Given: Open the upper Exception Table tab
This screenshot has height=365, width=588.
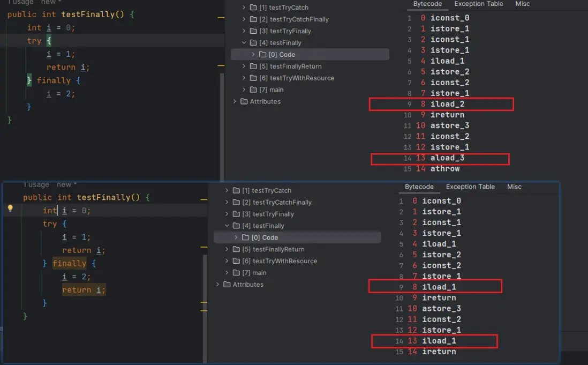Looking at the screenshot, I should 479,4.
